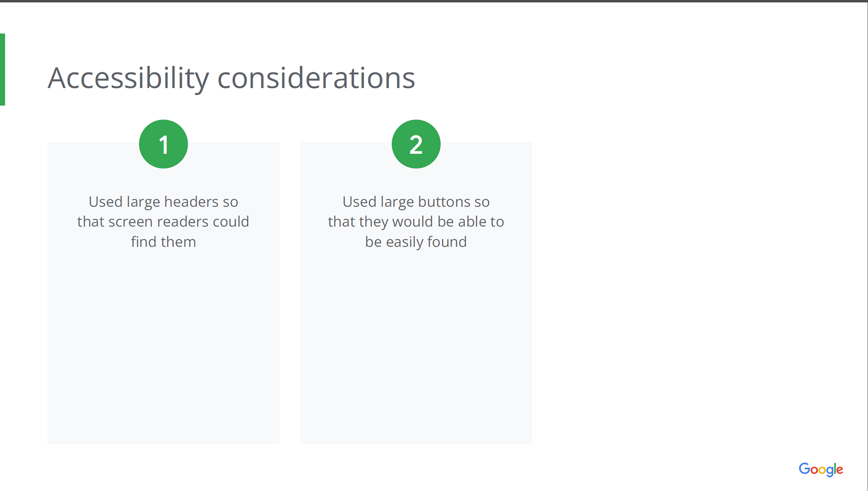The image size is (868, 491).
Task: Click the text "be easily found"
Action: click(416, 242)
